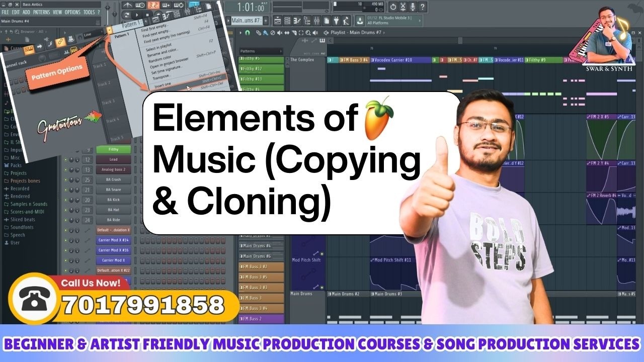The width and height of the screenshot is (644, 362).
Task: Select the Delete tool in the playlist toolbar
Action: tap(273, 33)
